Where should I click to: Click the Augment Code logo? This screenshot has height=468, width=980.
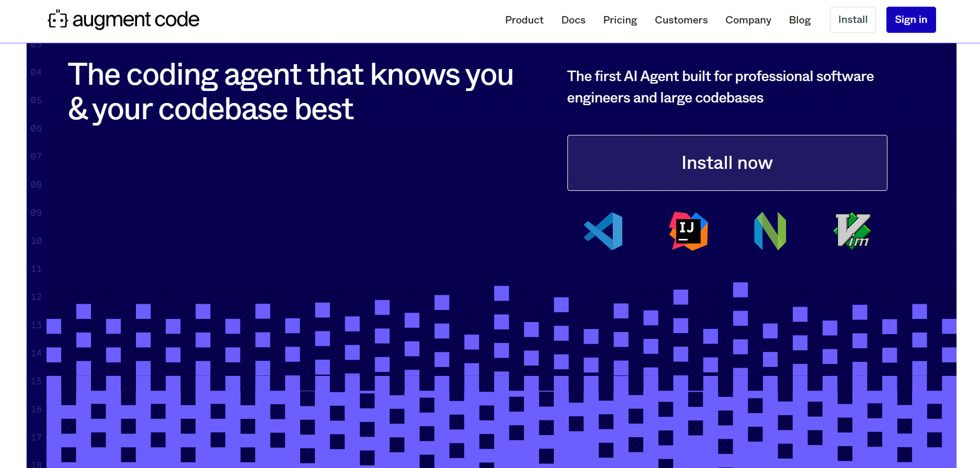point(123,20)
